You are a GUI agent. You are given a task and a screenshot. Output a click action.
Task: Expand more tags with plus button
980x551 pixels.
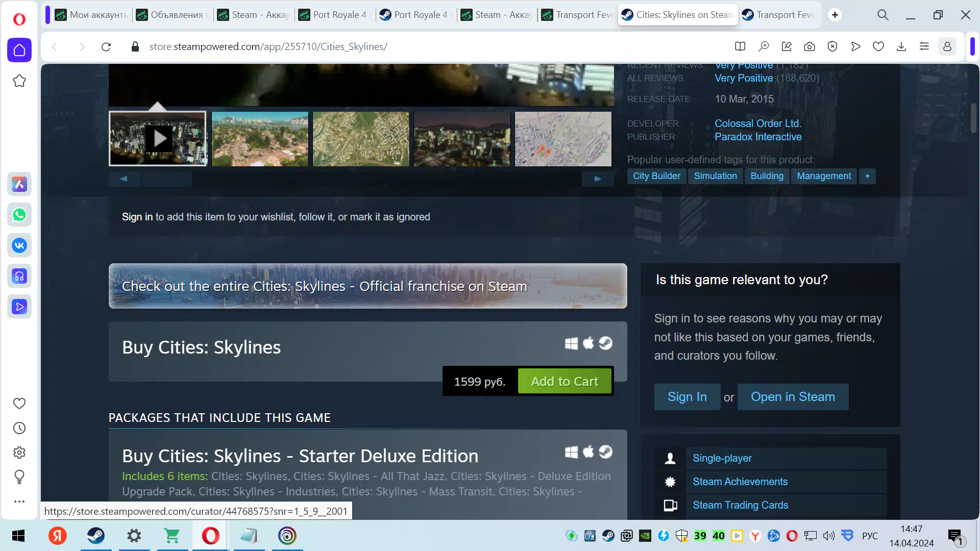point(867,176)
